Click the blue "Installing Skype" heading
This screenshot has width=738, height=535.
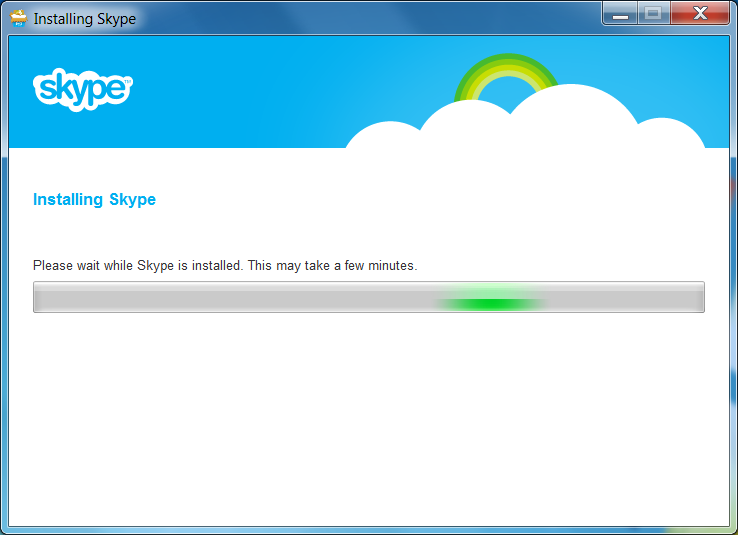(94, 199)
